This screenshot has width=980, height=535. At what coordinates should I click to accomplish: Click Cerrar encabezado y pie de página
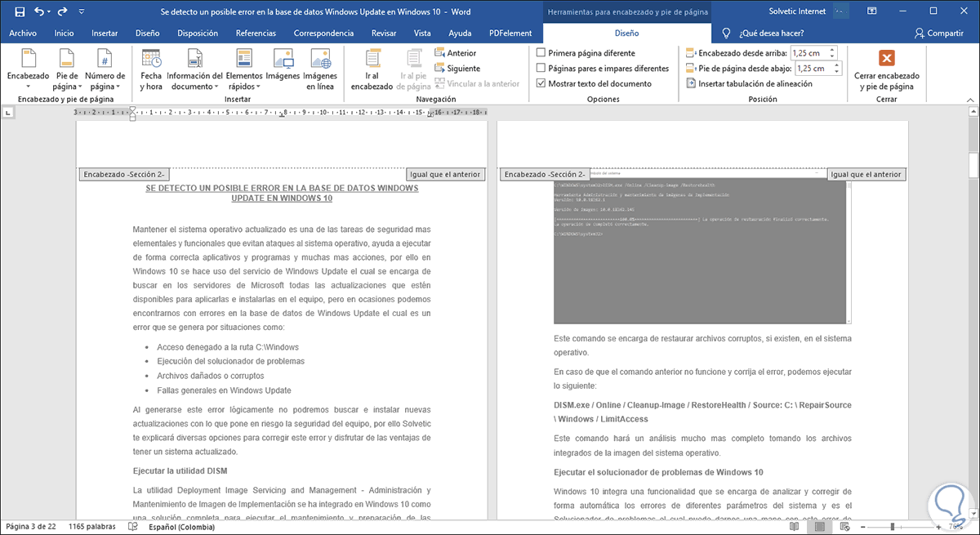coord(886,69)
